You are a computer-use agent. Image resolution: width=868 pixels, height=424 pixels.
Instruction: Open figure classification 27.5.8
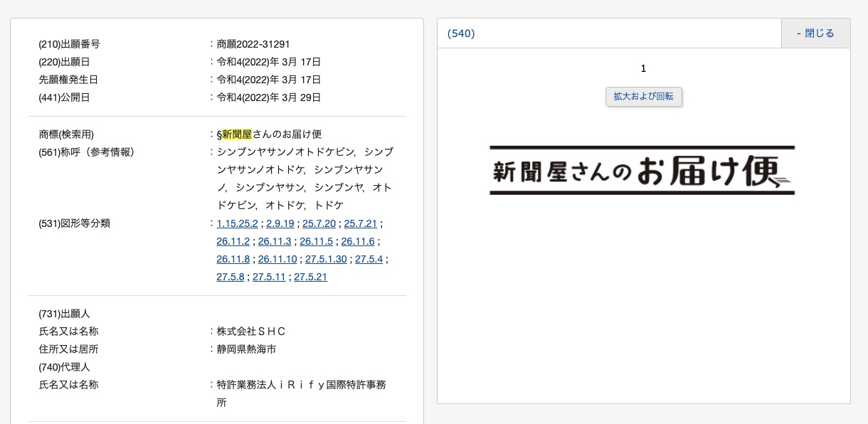click(x=231, y=277)
